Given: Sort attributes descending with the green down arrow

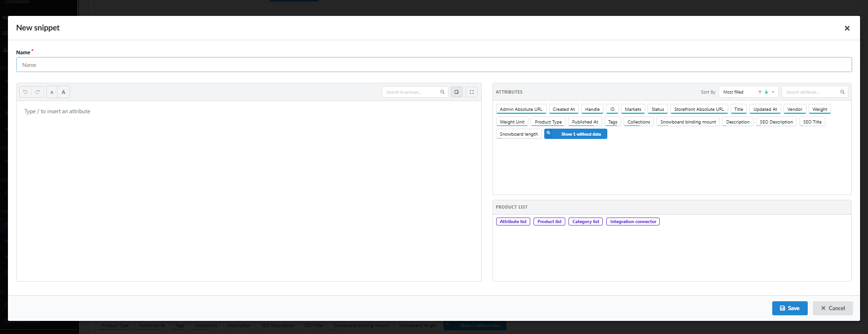Looking at the screenshot, I should click(x=766, y=92).
